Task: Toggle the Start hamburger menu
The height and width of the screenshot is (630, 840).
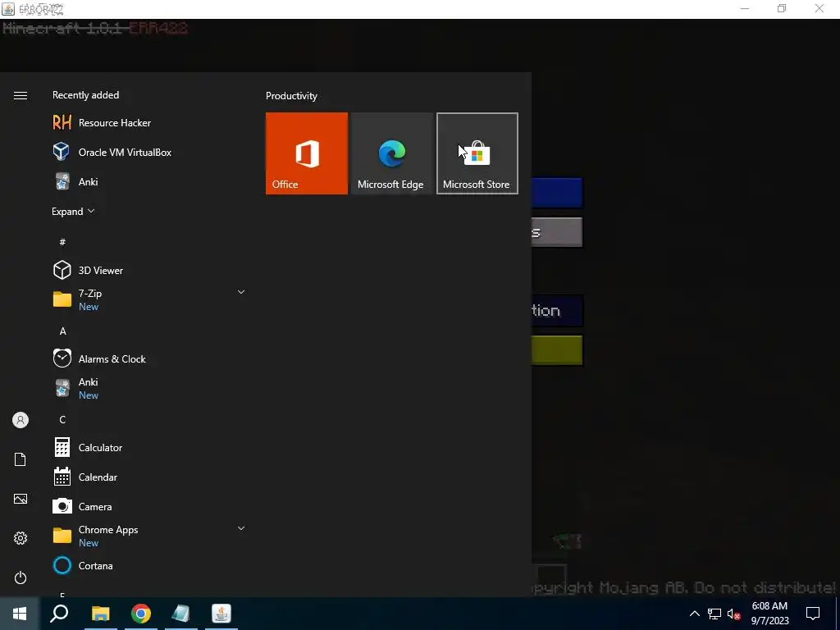Action: pyautogui.click(x=21, y=95)
